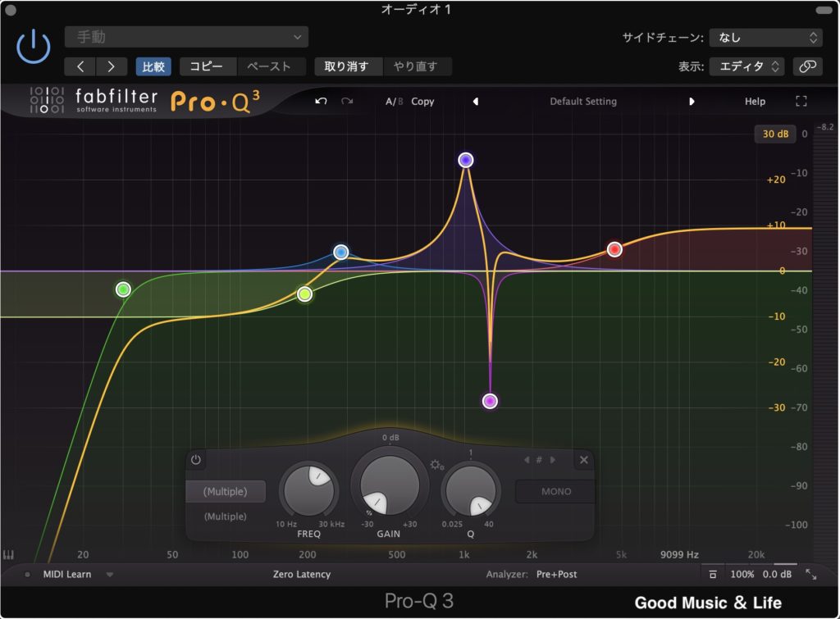Click the resize arrows icon at bottom right
840x619 pixels.
tap(811, 575)
